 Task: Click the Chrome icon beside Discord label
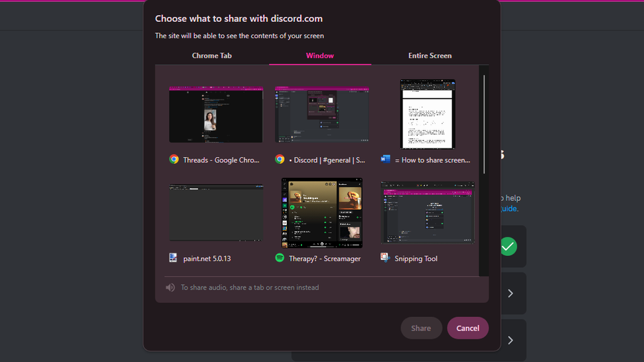click(280, 160)
